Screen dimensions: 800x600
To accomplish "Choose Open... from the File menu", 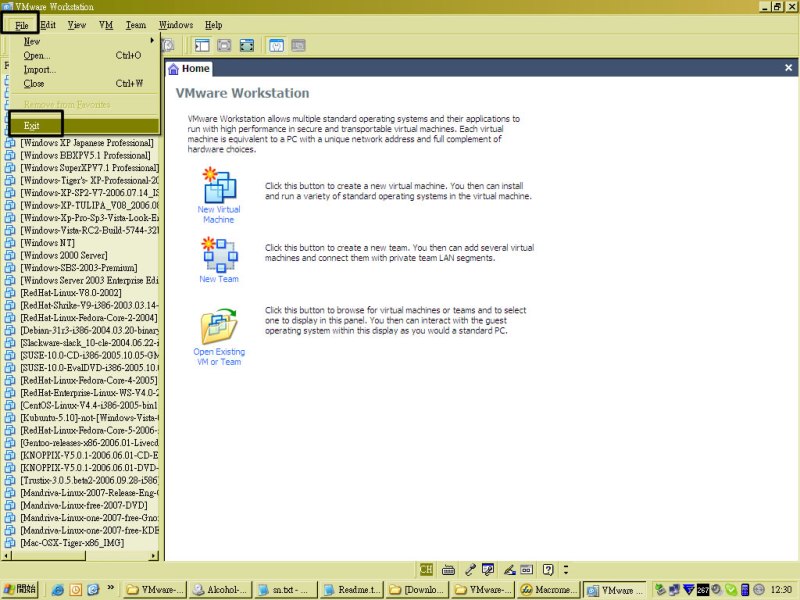I will coord(85,55).
